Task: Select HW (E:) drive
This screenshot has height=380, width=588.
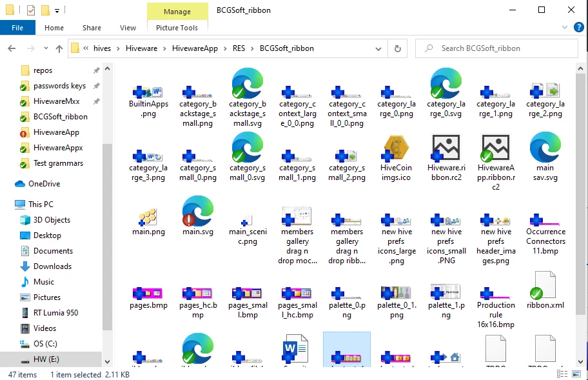Action: coord(46,359)
